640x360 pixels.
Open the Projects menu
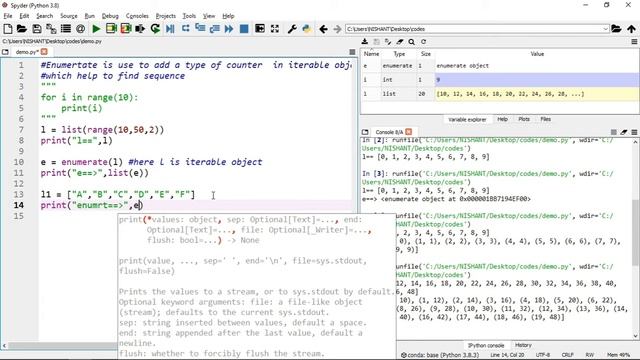click(165, 16)
